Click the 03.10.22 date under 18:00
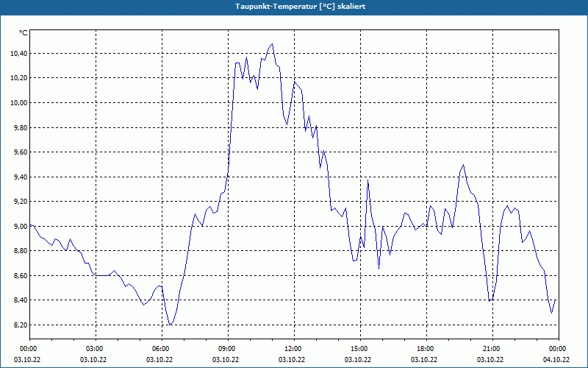 424,360
